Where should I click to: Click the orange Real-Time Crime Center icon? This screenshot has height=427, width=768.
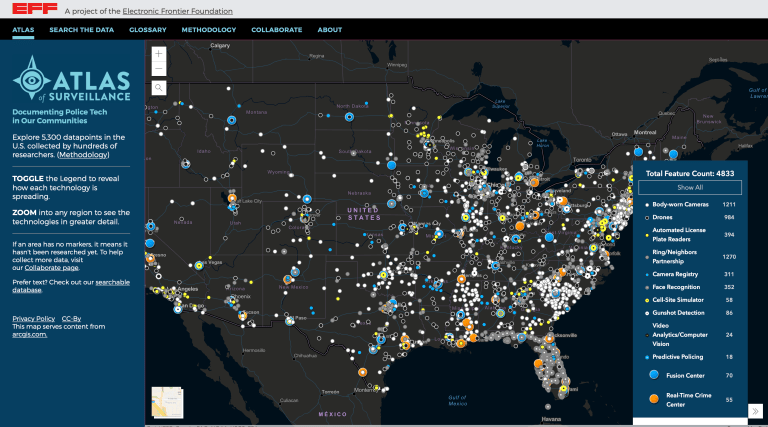[x=653, y=399]
